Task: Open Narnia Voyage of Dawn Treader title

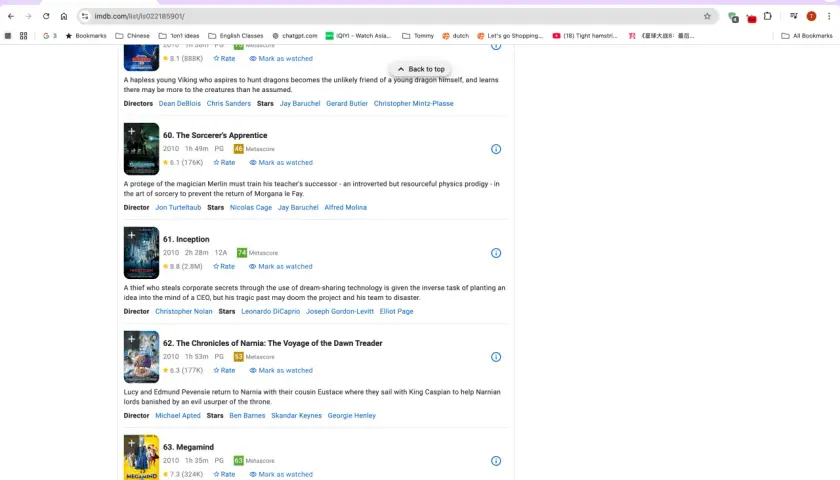Action: coord(273,343)
